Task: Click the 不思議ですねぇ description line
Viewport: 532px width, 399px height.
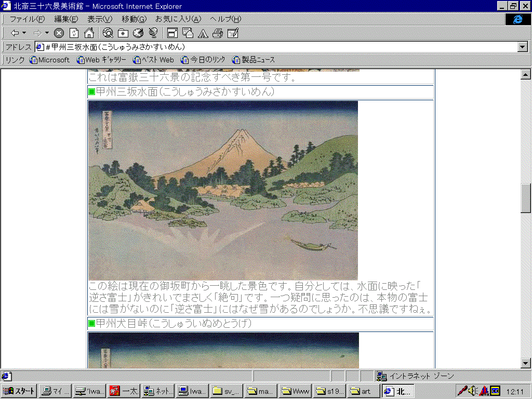Action: [x=394, y=309]
